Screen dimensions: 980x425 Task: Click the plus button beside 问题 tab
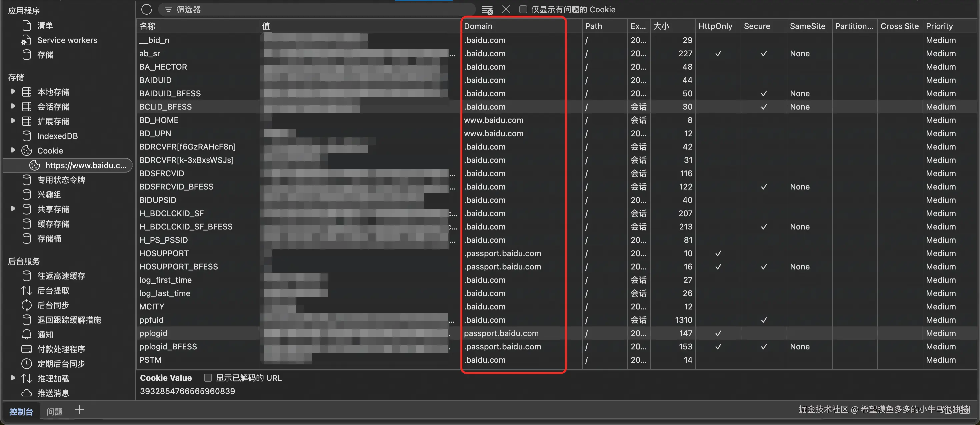(x=79, y=410)
